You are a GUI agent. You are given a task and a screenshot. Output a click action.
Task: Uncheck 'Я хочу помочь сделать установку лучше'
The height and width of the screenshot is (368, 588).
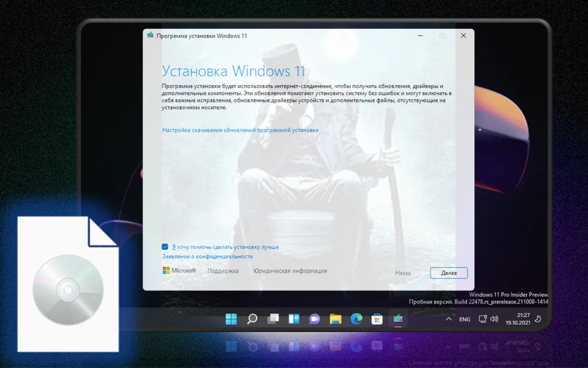(x=165, y=247)
